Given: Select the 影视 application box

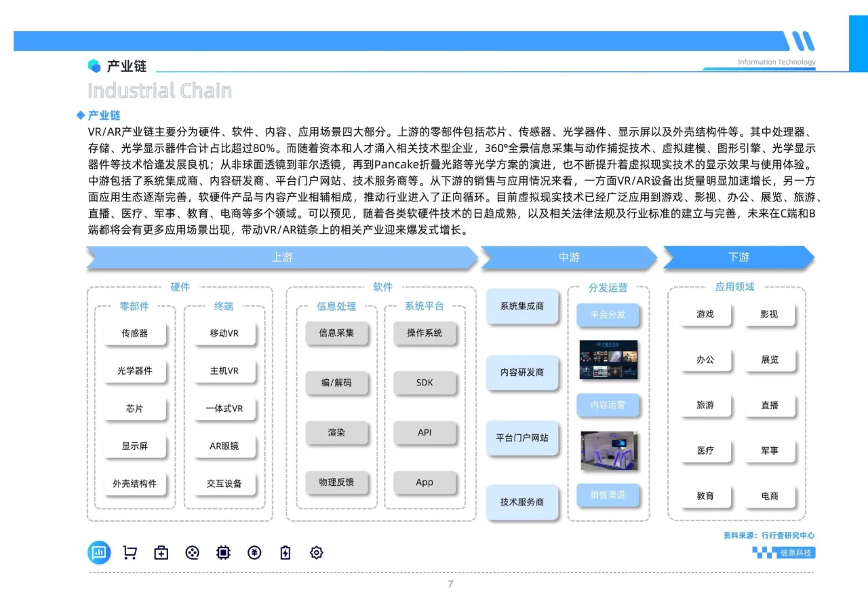Looking at the screenshot, I should pos(769,314).
